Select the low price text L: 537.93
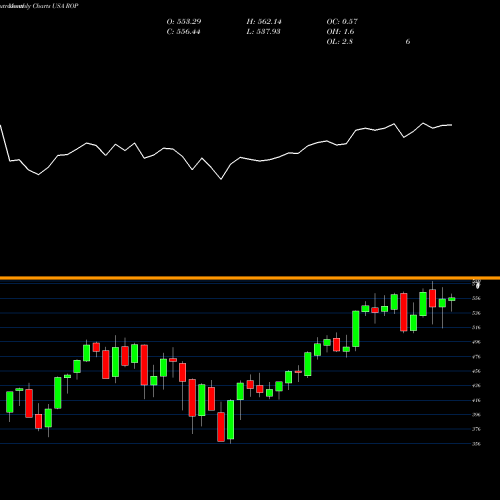Screen dimensions: 500x500 264,32
